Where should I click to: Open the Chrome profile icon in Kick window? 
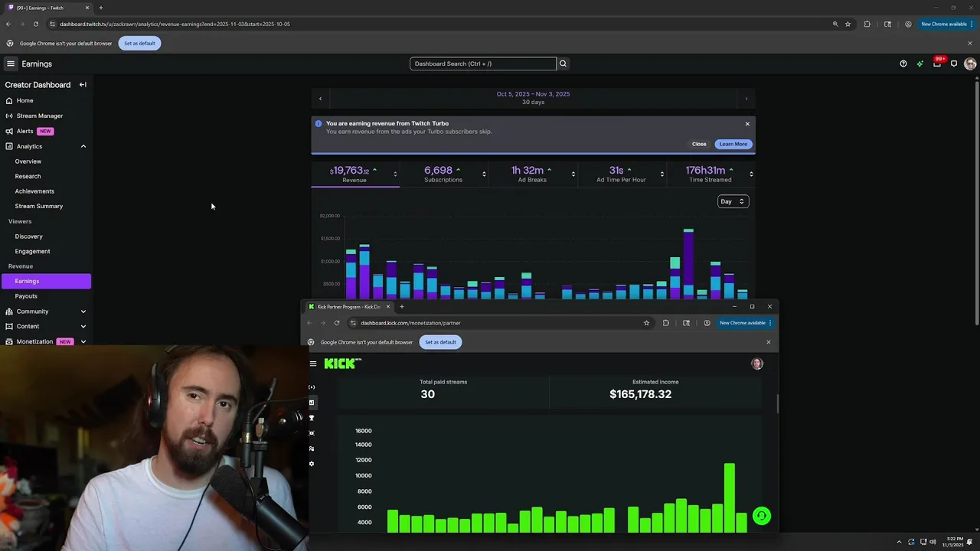707,323
